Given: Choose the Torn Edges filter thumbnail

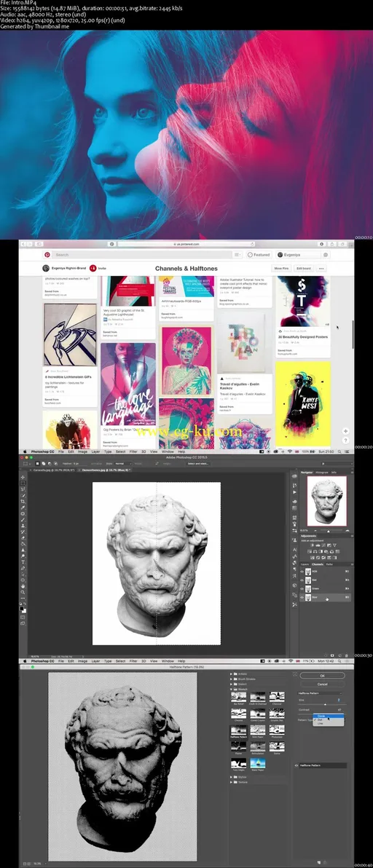Looking at the screenshot, I should click(238, 763).
